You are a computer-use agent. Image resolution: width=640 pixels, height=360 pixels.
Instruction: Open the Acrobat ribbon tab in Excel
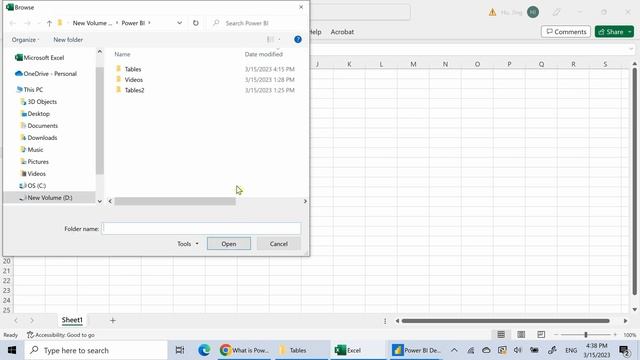coord(342,32)
